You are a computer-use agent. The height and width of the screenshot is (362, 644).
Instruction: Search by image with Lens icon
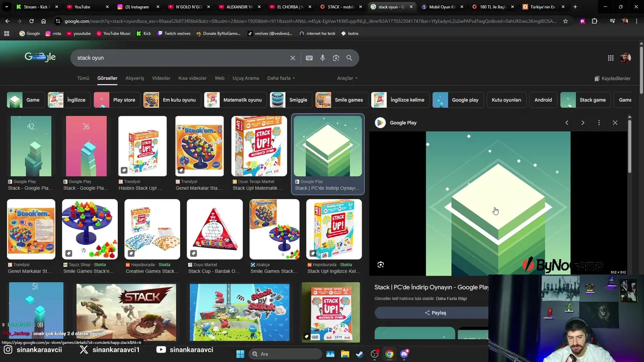tap(336, 58)
